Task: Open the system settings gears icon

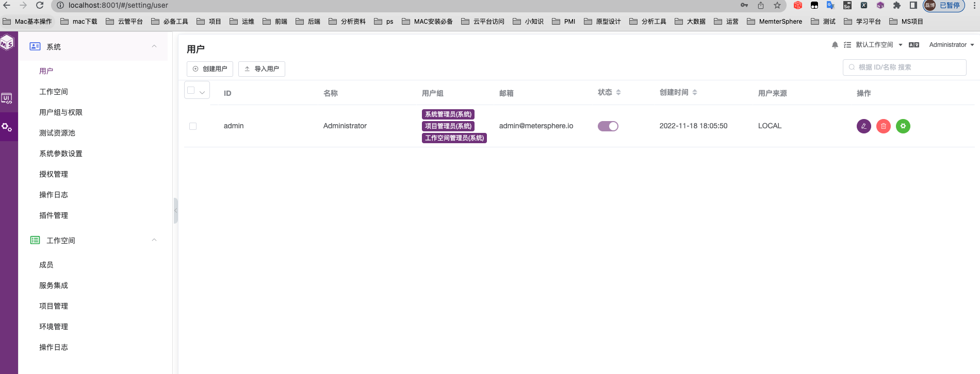Action: [7, 127]
